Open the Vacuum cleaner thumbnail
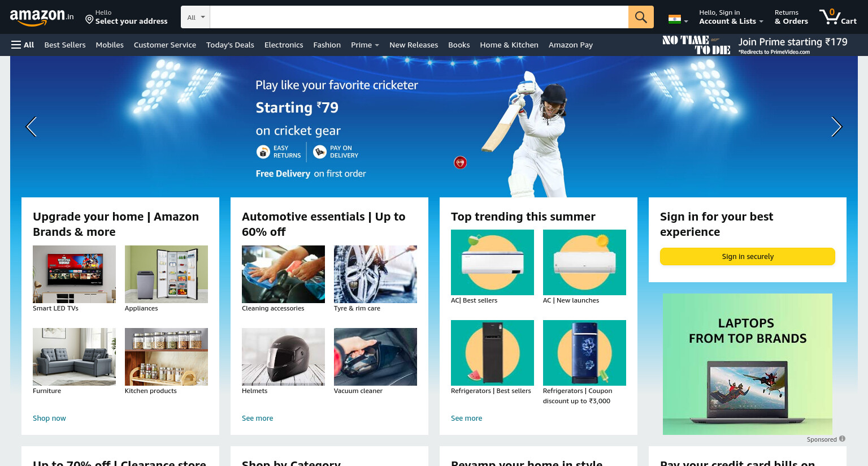 point(375,357)
